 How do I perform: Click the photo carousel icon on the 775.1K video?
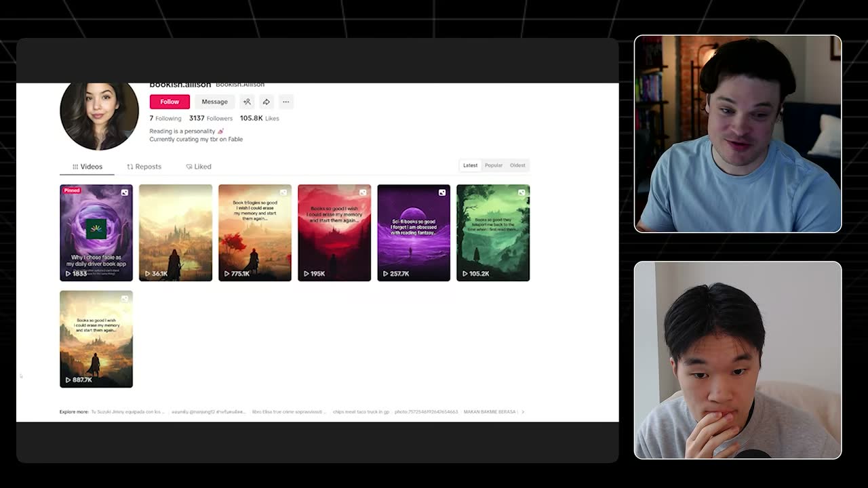(283, 192)
